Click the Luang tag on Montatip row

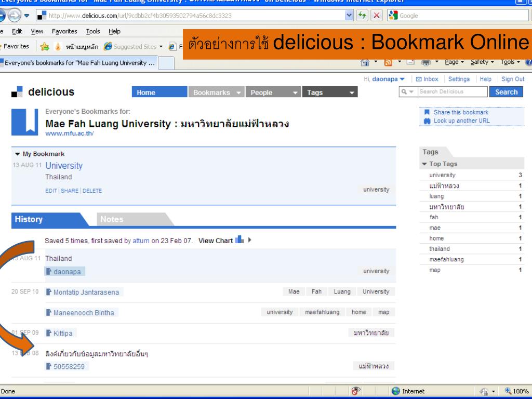tap(342, 291)
